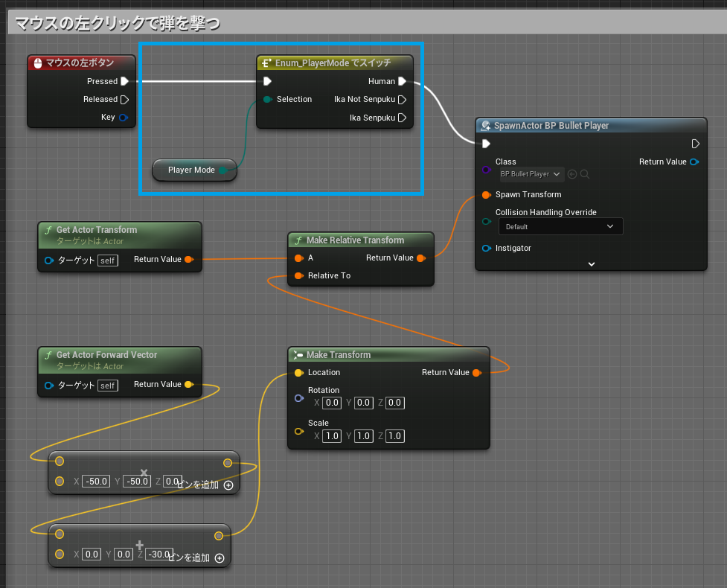Edit the add node Z field -30.0

(159, 555)
